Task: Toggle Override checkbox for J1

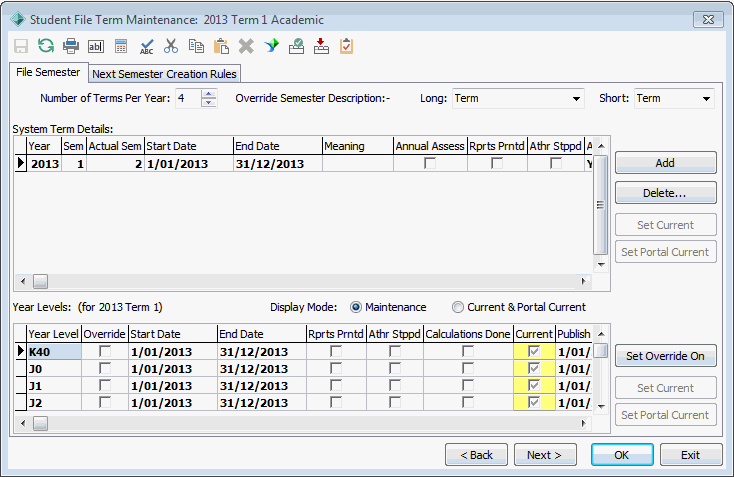Action: [105, 385]
